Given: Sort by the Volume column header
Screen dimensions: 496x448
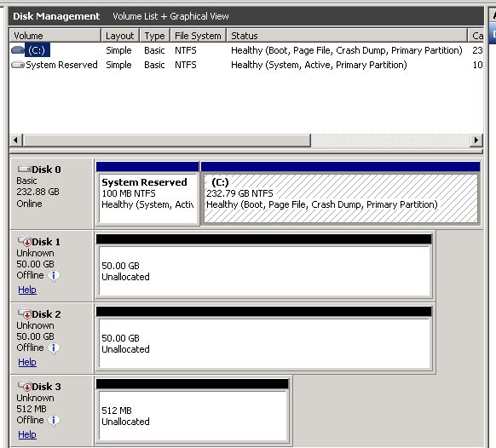Looking at the screenshot, I should (x=55, y=36).
